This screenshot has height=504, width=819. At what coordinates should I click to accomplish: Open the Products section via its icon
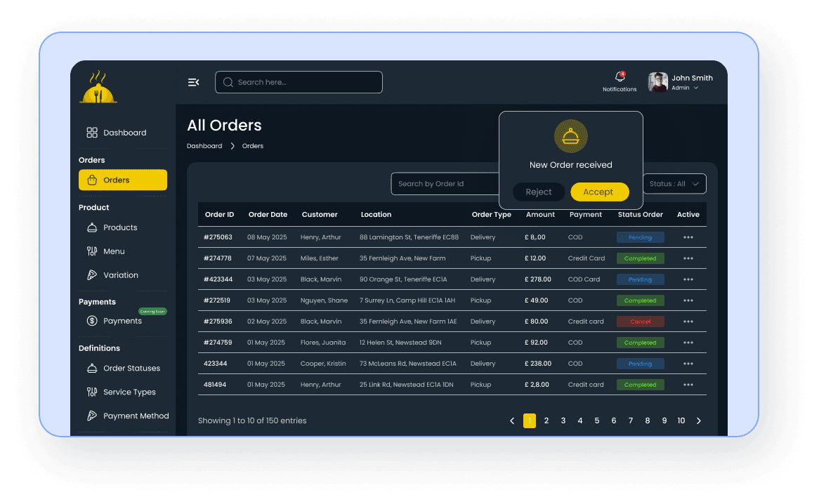[x=92, y=227]
